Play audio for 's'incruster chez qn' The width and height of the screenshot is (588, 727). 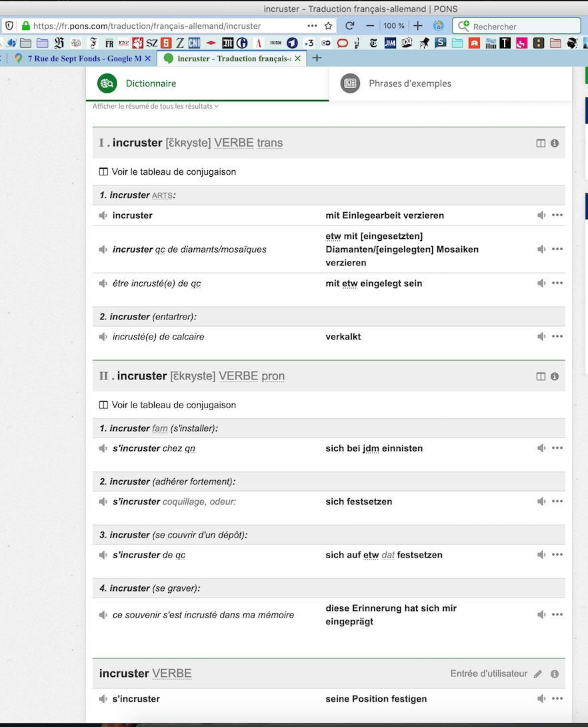103,448
